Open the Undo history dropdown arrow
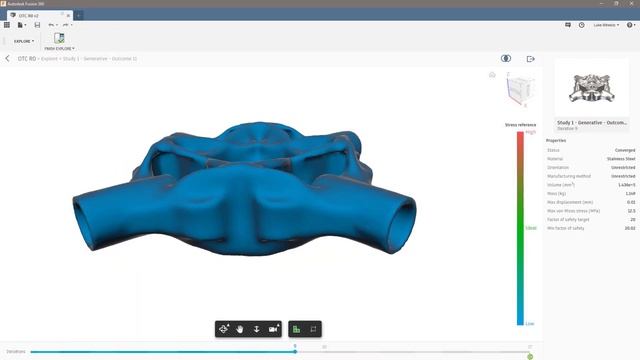 point(57,25)
